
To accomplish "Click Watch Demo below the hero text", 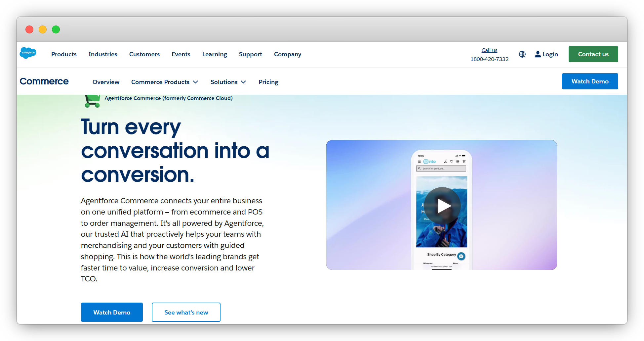I will click(x=112, y=312).
